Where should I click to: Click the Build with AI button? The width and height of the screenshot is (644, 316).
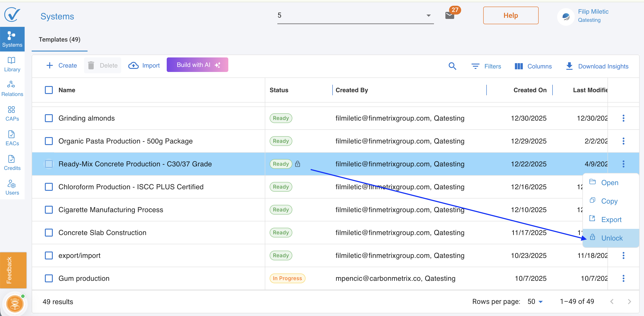point(197,65)
